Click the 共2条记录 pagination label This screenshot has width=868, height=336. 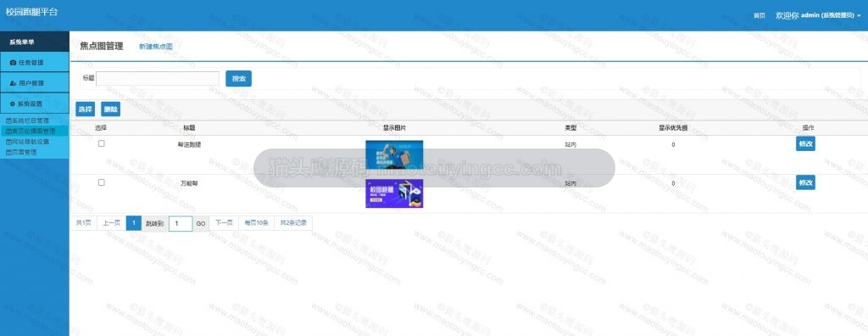292,223
